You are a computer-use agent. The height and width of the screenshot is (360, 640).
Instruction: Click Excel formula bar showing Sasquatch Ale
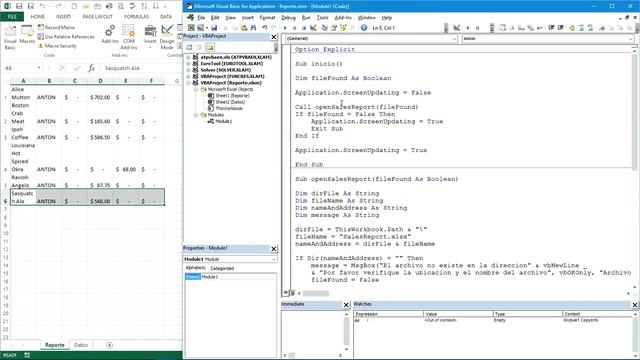click(141, 68)
